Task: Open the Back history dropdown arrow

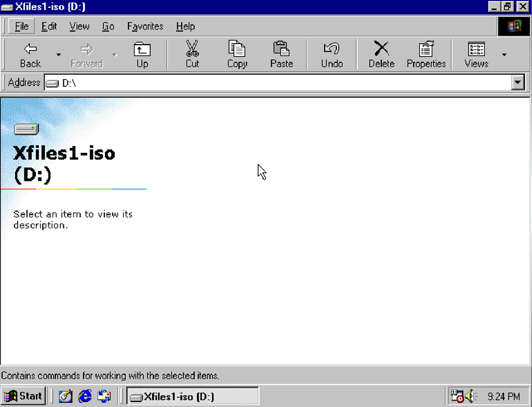Action: point(58,55)
